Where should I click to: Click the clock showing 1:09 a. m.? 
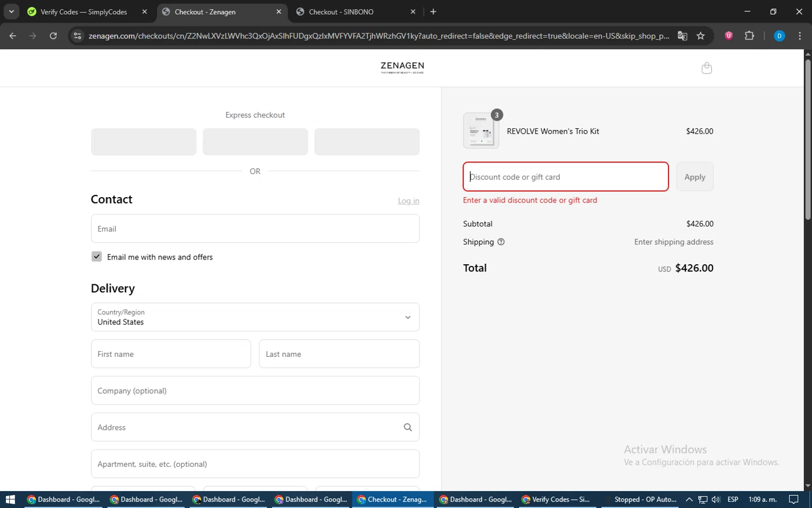762,499
